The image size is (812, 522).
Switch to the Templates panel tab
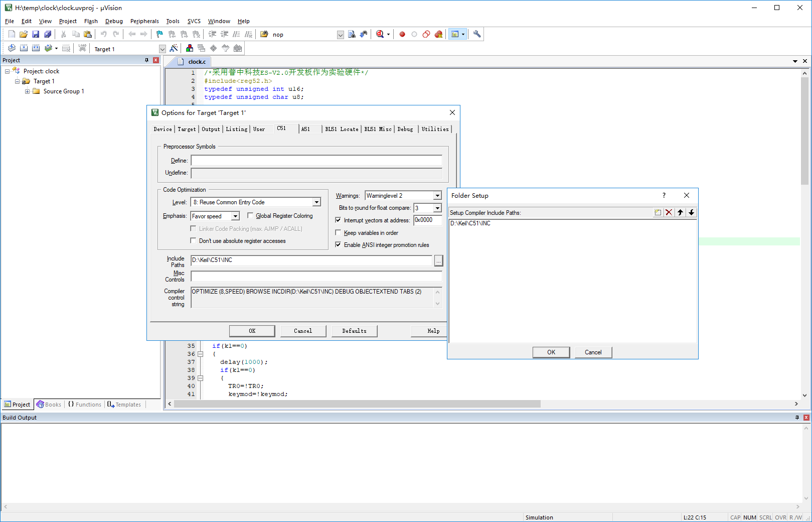point(124,405)
